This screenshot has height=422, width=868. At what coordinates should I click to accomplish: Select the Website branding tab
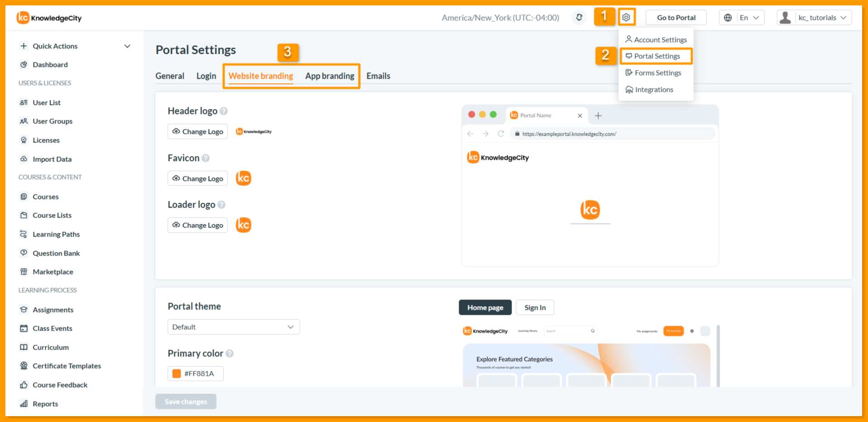point(261,76)
